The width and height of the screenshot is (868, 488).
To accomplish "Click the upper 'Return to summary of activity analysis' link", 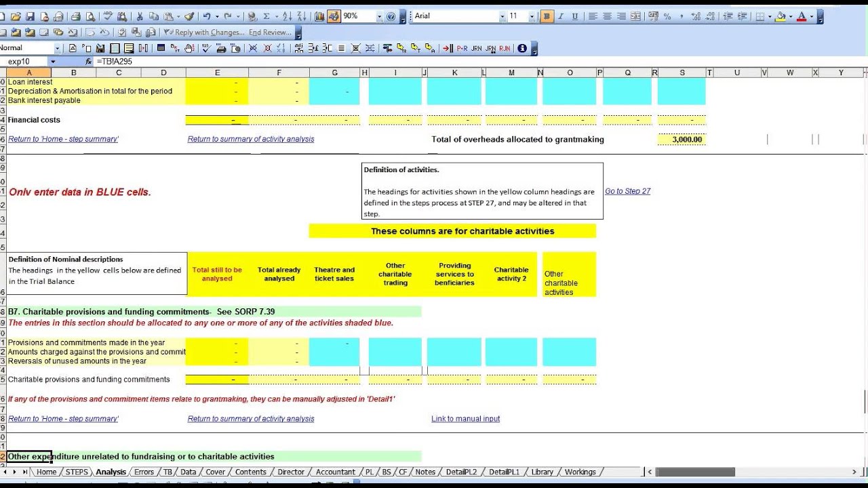I will coord(251,139).
